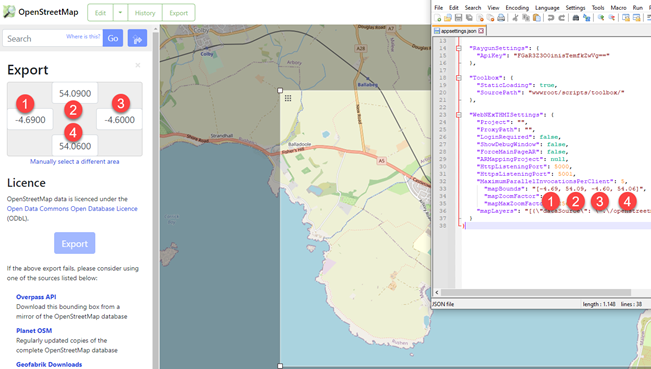Click the Go search button

click(113, 38)
